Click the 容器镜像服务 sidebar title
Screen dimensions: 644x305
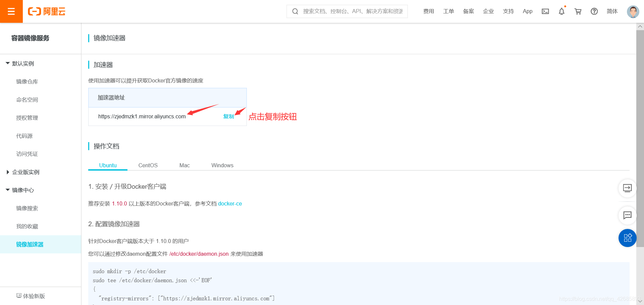30,38
